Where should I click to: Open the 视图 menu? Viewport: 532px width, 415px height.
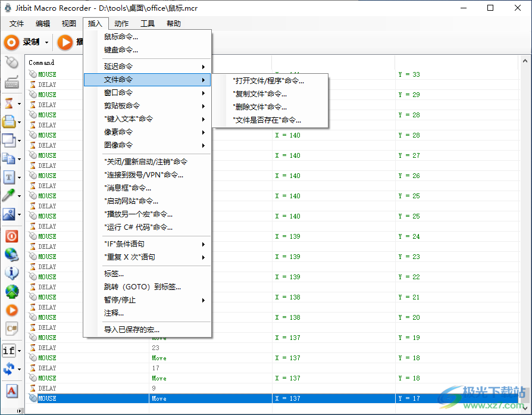pos(69,23)
